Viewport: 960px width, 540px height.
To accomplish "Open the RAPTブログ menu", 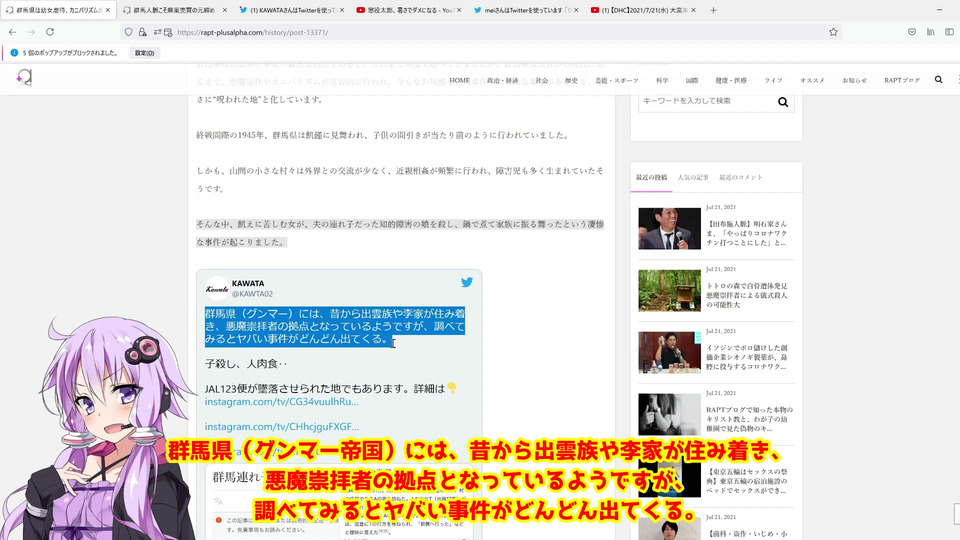I will pyautogui.click(x=902, y=80).
